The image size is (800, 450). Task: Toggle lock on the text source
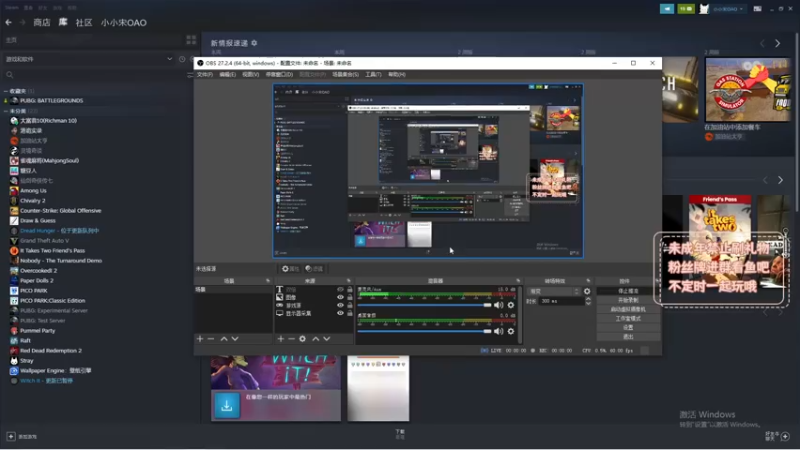(349, 289)
